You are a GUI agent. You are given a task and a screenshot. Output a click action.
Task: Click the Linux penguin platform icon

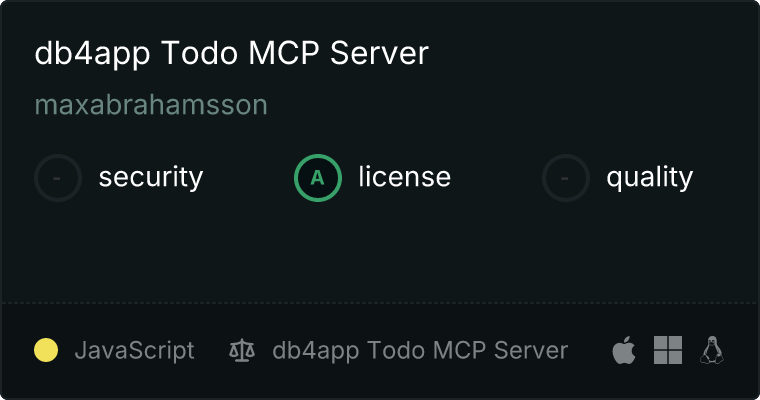point(712,350)
